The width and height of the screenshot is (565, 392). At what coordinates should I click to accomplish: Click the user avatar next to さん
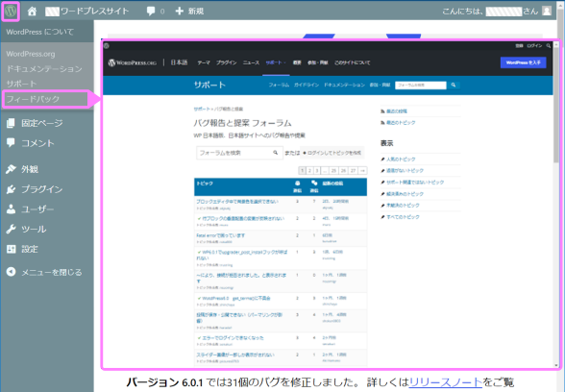click(547, 12)
